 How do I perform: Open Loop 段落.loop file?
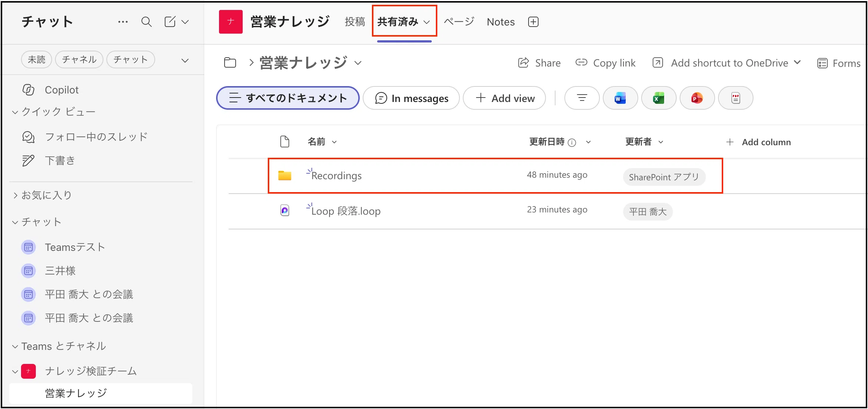click(346, 211)
